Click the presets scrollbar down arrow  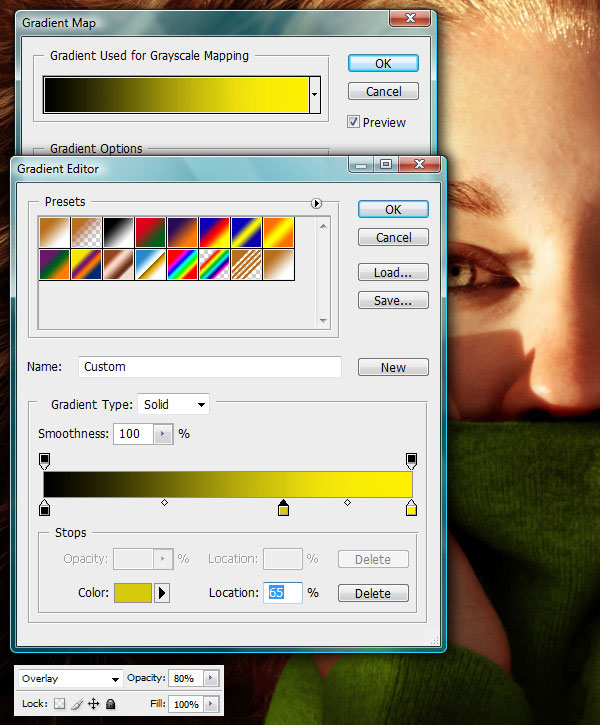323,320
